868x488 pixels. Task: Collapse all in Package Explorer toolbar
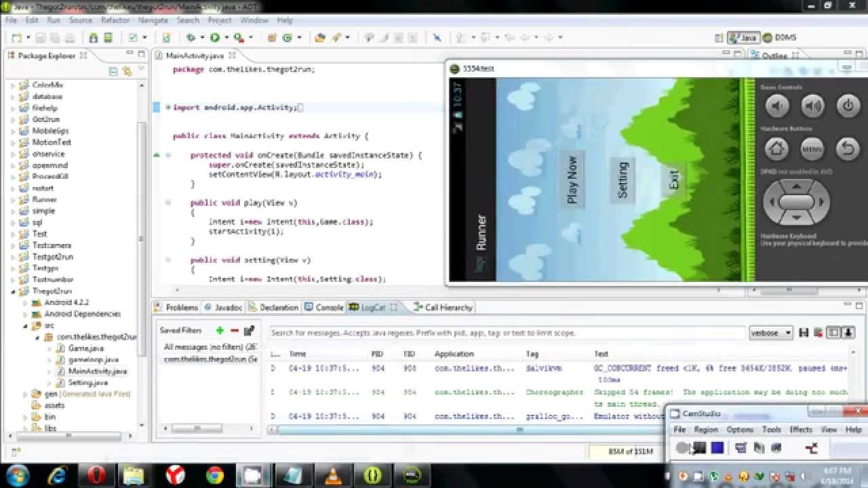(113, 71)
